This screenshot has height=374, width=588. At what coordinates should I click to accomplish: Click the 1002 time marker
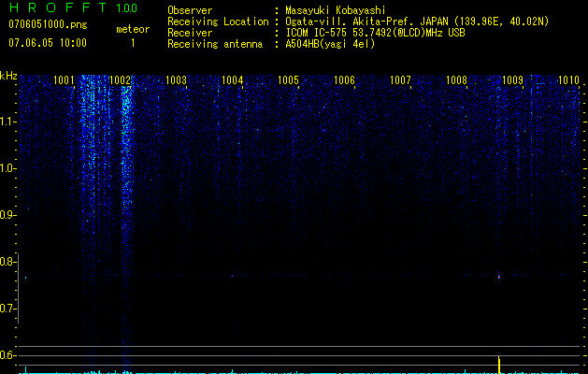tap(120, 79)
